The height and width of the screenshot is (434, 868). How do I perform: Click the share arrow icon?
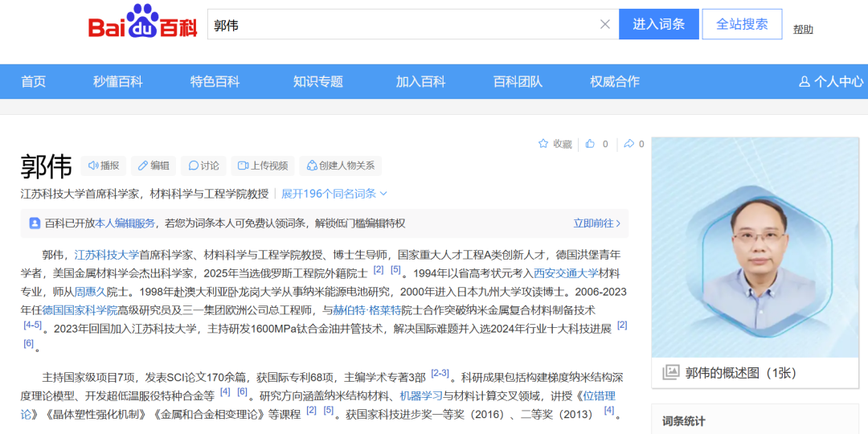pyautogui.click(x=628, y=144)
